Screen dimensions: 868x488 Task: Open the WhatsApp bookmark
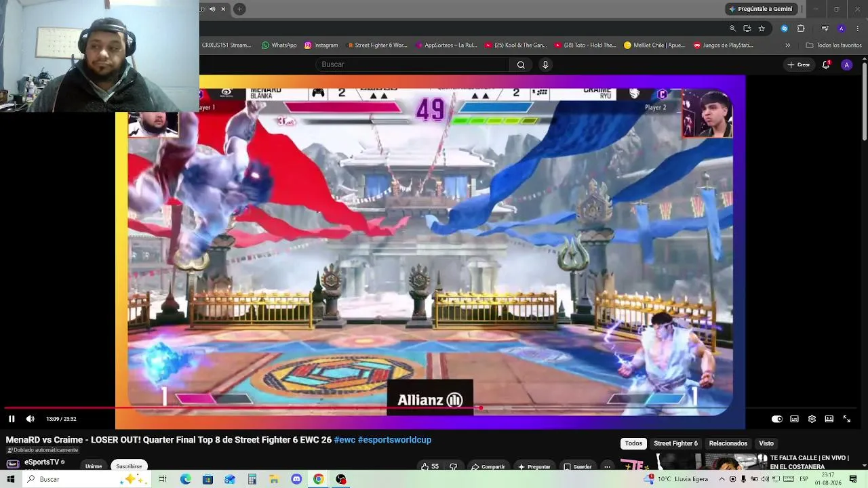point(279,45)
